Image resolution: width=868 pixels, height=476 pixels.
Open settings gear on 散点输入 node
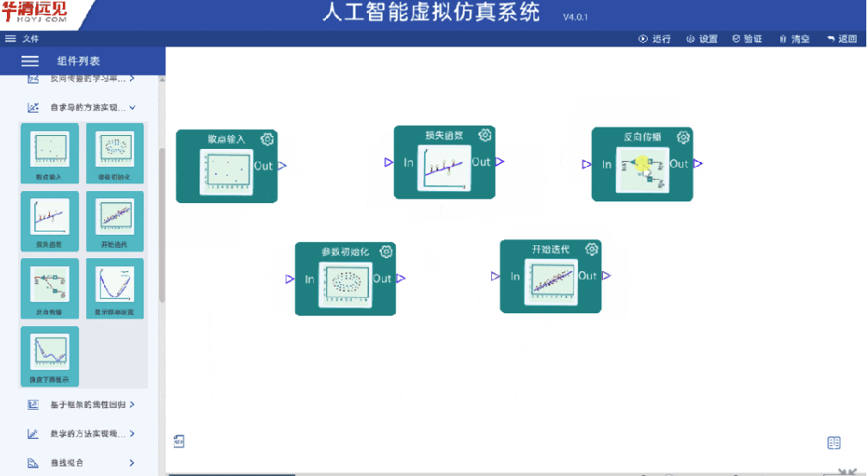(x=267, y=139)
